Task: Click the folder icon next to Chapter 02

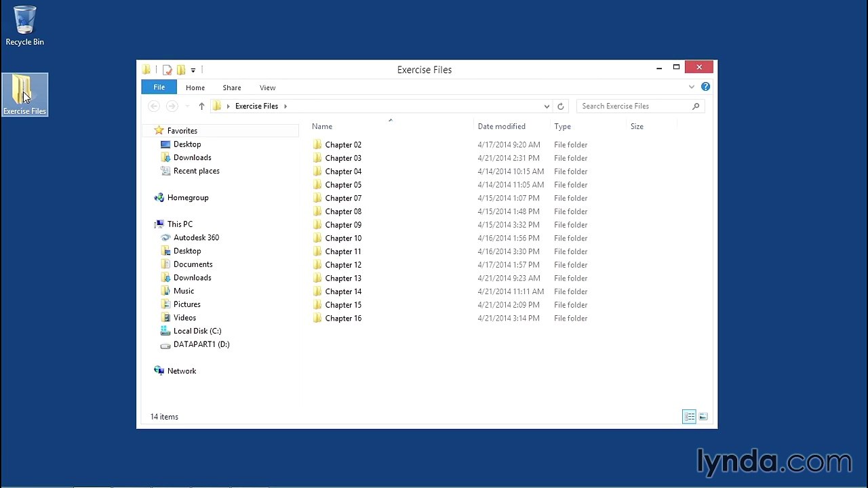Action: coord(317,145)
